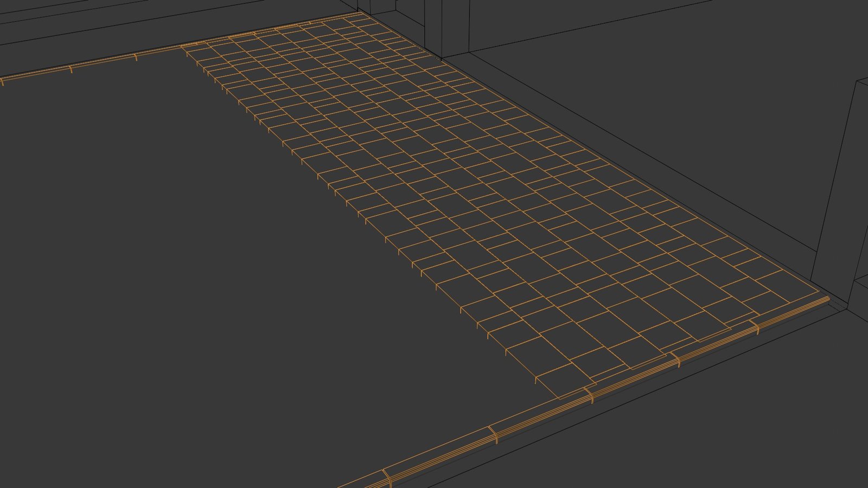The width and height of the screenshot is (868, 488).
Task: Click the tiled paving corner meeting the left border
Action: click(x=182, y=48)
